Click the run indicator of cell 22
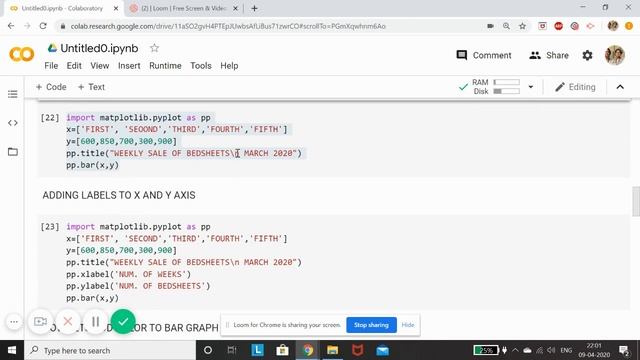 point(50,118)
